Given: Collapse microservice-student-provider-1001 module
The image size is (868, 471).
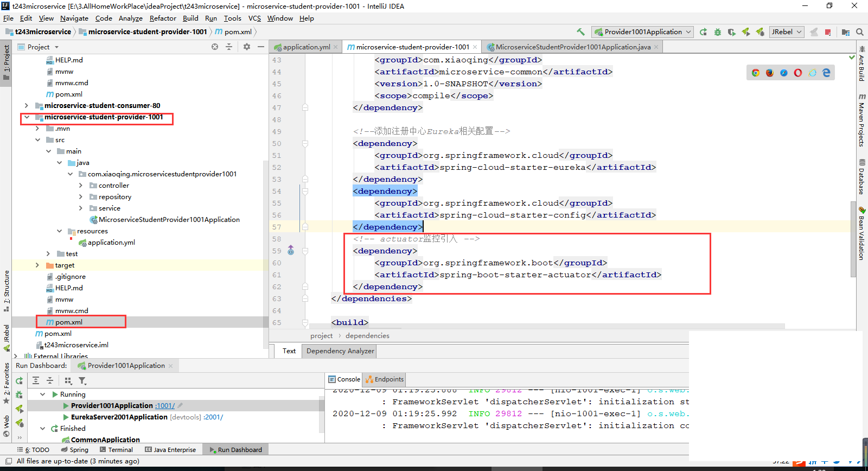Looking at the screenshot, I should pos(26,117).
